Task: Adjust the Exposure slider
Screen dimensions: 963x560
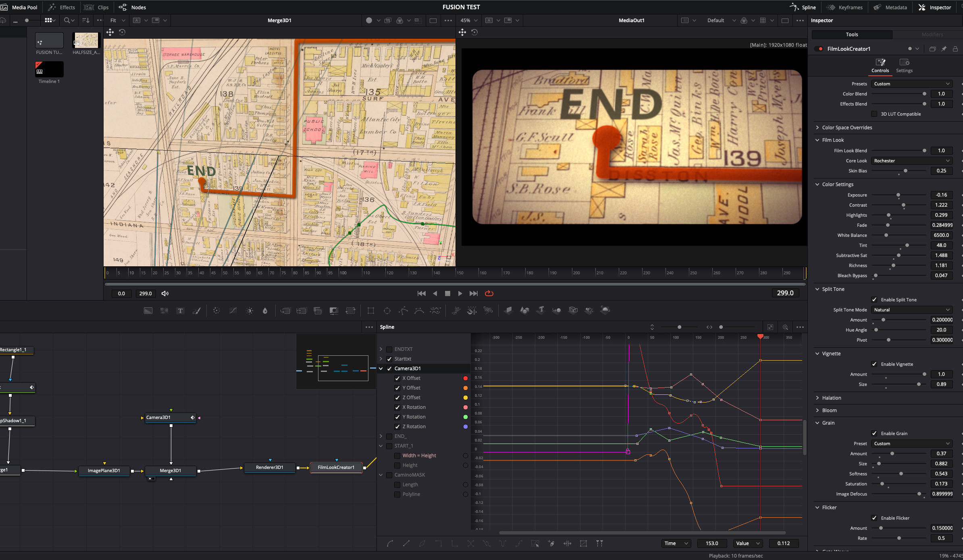Action: point(899,195)
